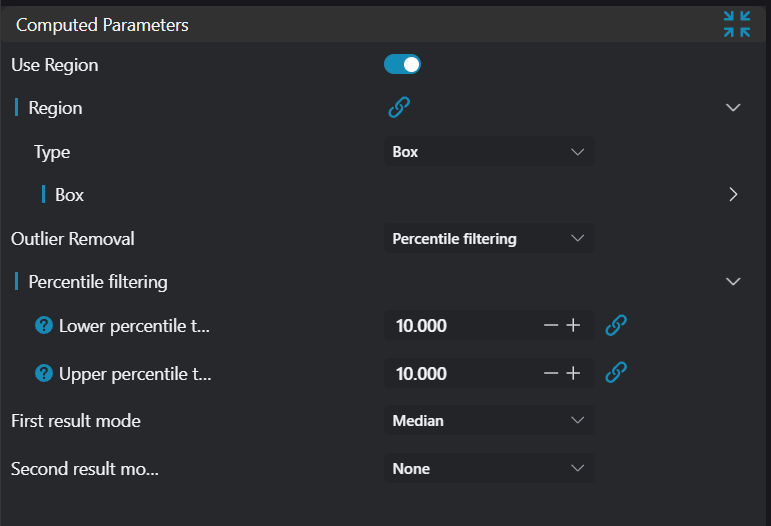Click link icon beside Lower percentile threshold
The image size is (771, 526).
coord(617,325)
